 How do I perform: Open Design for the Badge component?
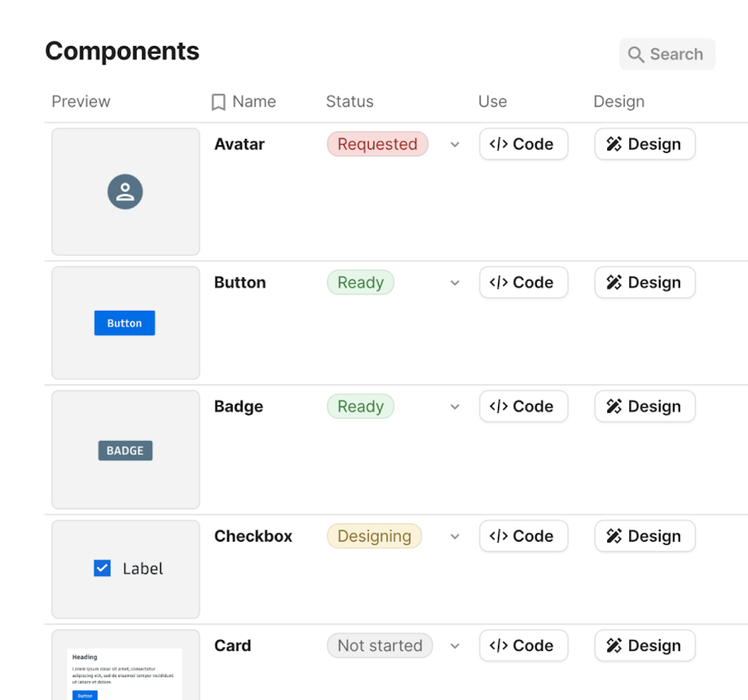[645, 406]
